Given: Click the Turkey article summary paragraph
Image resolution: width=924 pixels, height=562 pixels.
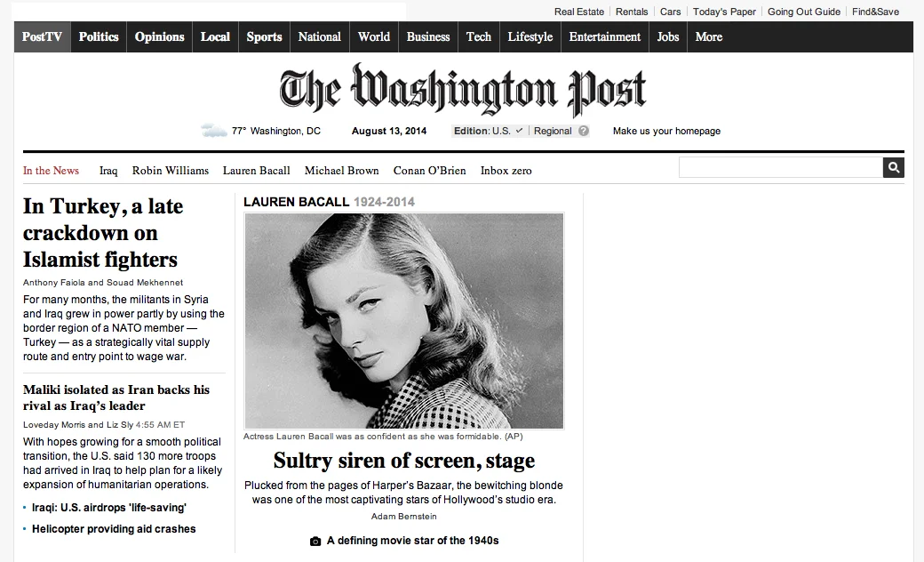Looking at the screenshot, I should [123, 328].
